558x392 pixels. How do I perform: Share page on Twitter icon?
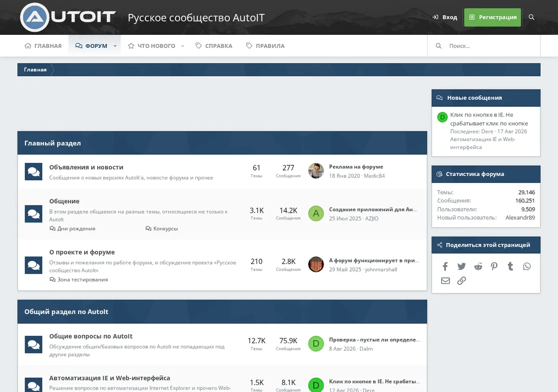point(461,266)
